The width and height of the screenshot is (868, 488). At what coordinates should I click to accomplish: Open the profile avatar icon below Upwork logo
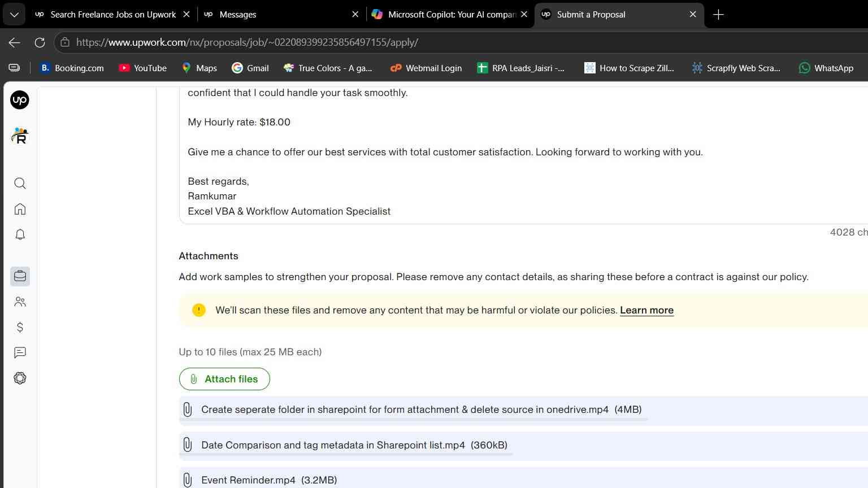coord(20,136)
